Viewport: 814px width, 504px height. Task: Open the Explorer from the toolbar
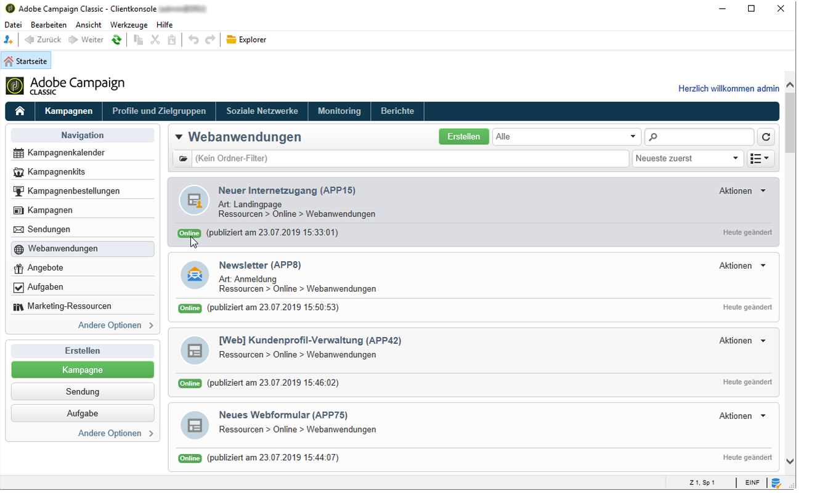pyautogui.click(x=246, y=40)
